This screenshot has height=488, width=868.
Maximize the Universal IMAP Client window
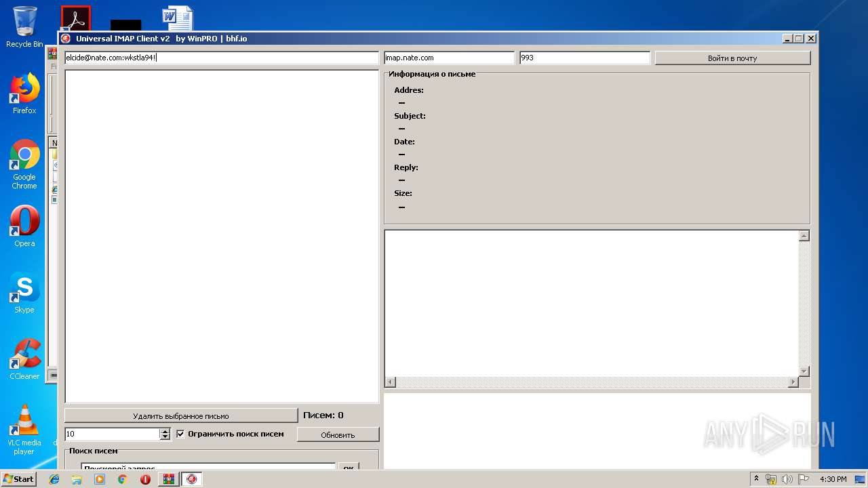coord(798,39)
